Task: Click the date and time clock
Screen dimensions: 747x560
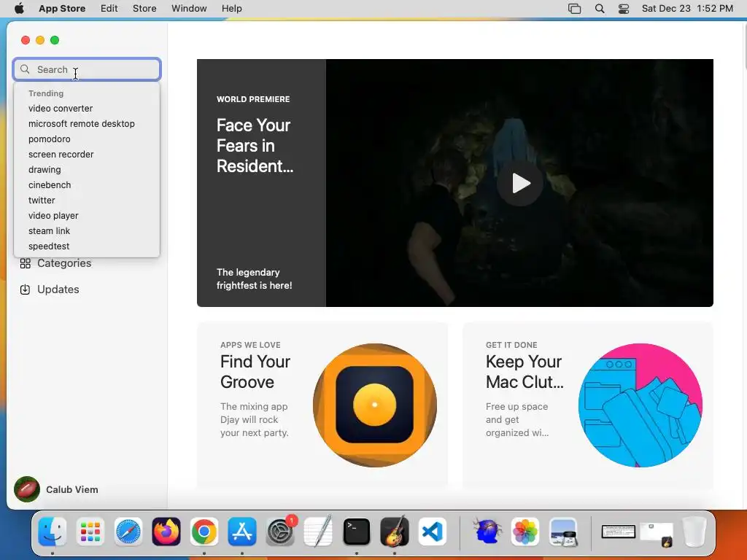Action: [687, 9]
